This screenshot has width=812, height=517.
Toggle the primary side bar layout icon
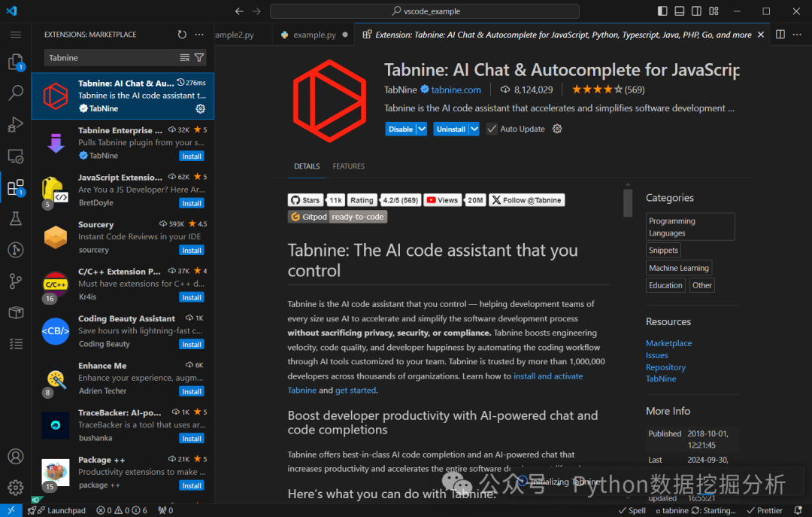point(662,11)
